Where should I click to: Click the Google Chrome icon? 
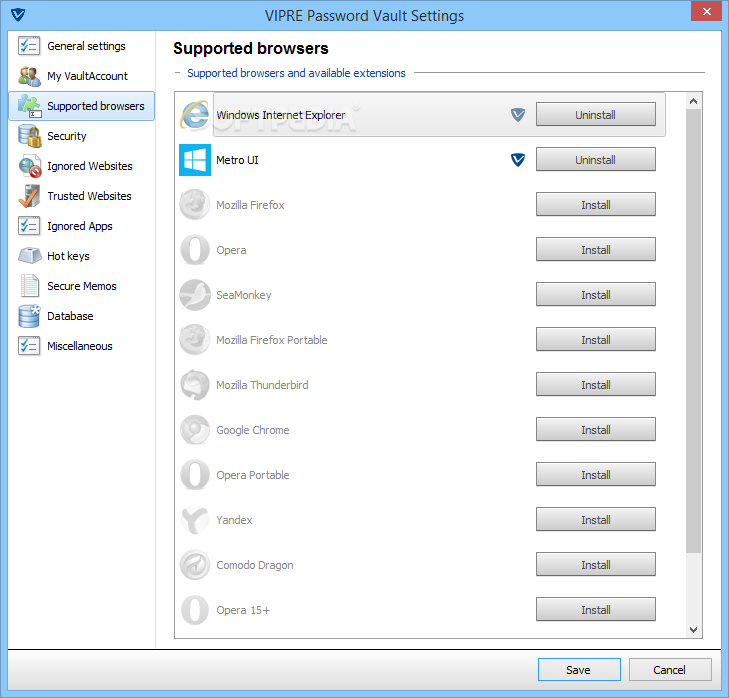click(x=195, y=430)
